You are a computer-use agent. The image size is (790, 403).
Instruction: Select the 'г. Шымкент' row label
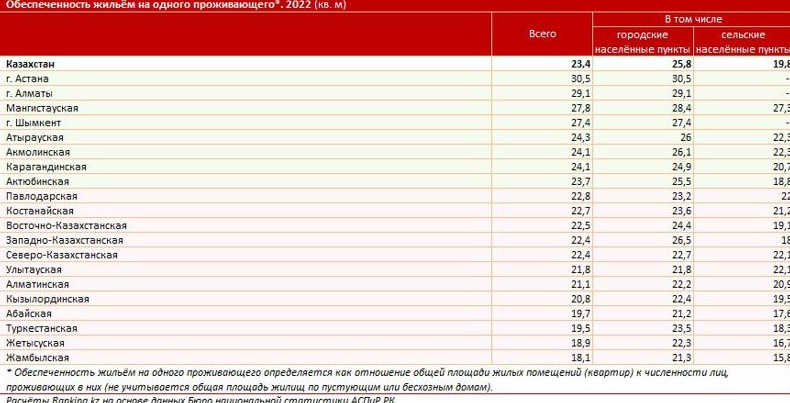pyautogui.click(x=33, y=122)
